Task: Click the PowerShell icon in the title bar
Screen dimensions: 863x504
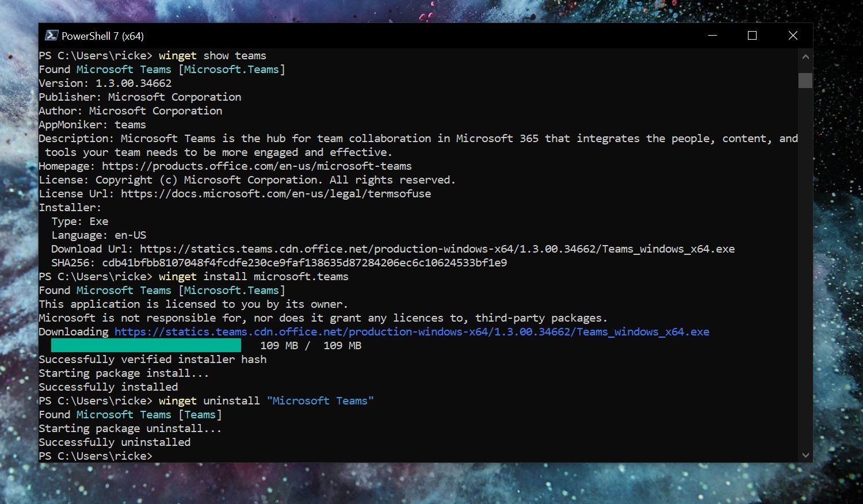Action: pyautogui.click(x=51, y=35)
